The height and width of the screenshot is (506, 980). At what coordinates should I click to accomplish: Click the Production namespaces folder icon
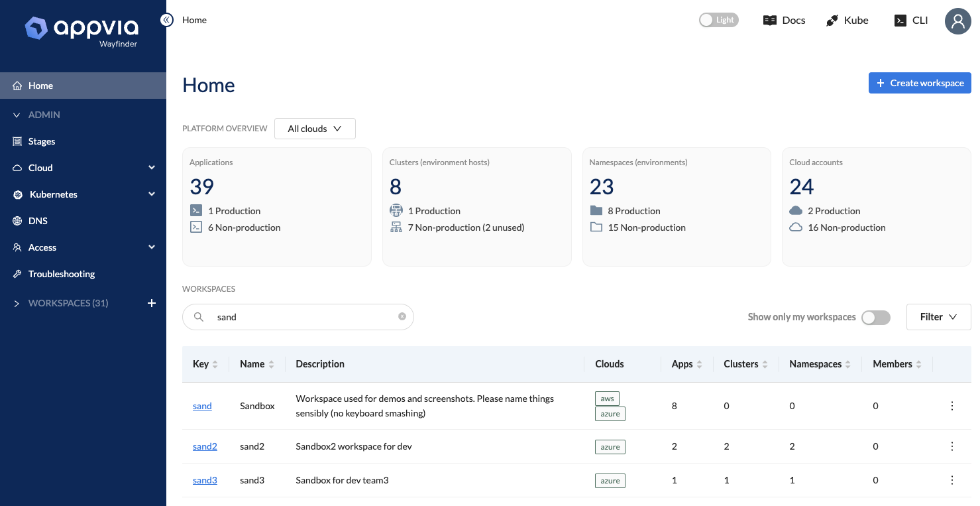click(x=596, y=210)
